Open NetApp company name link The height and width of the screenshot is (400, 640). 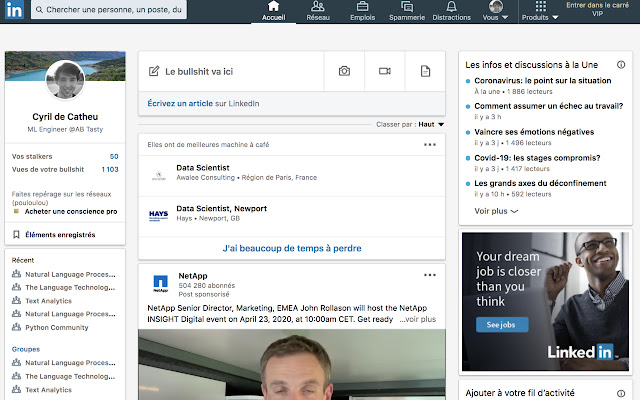193,276
